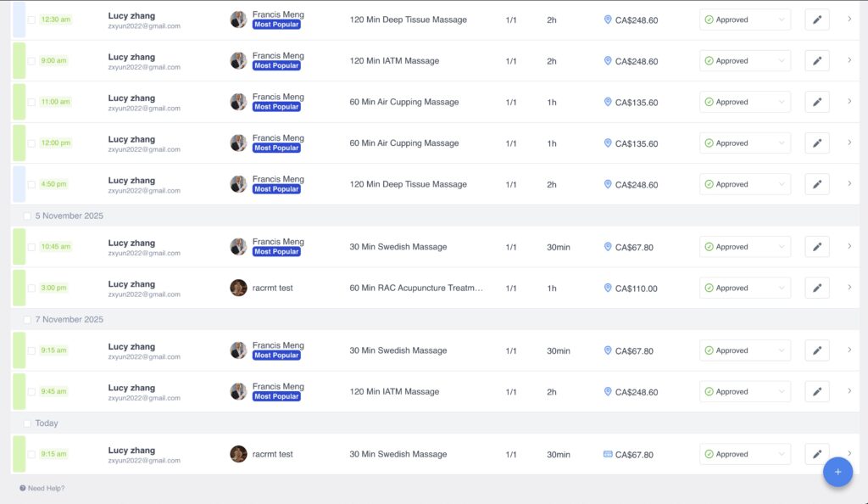Expand the 9:15 am 7 November appointment row

[849, 350]
